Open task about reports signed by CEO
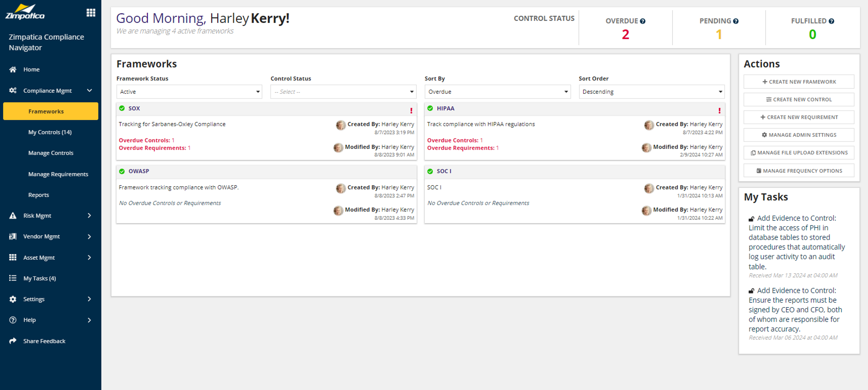 795,310
